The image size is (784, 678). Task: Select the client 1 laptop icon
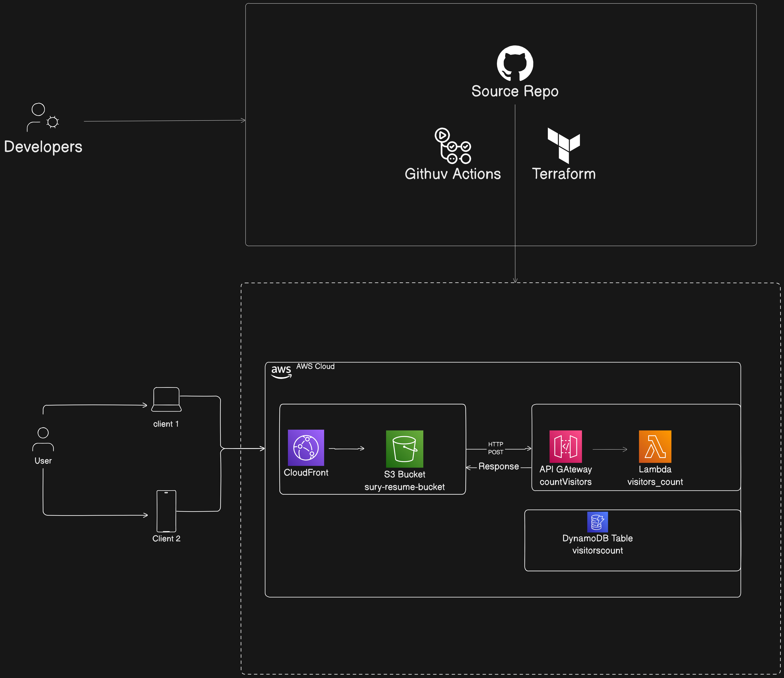click(x=166, y=399)
